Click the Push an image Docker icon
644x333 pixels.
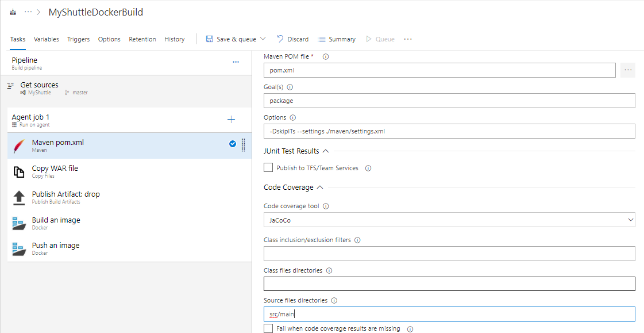click(x=19, y=249)
